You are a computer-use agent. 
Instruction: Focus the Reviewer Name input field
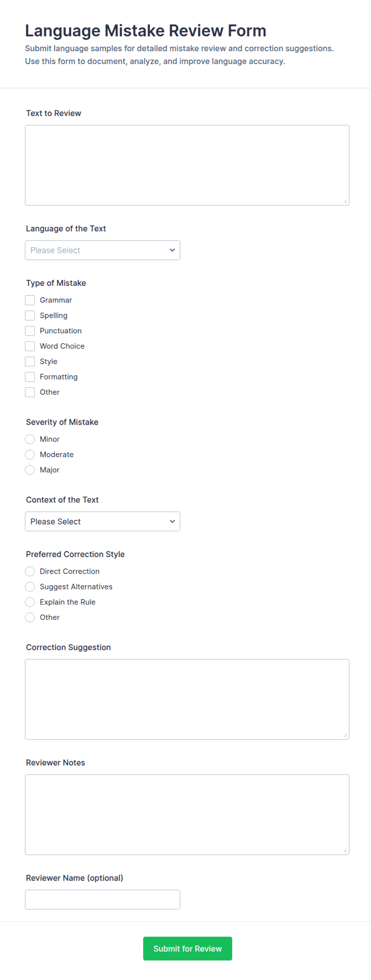103,900
